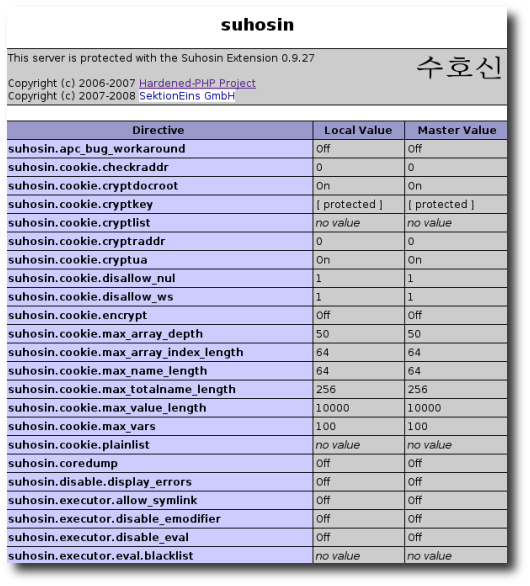Click master value 64 of max_array_index_length
The width and height of the screenshot is (530, 586).
click(414, 352)
